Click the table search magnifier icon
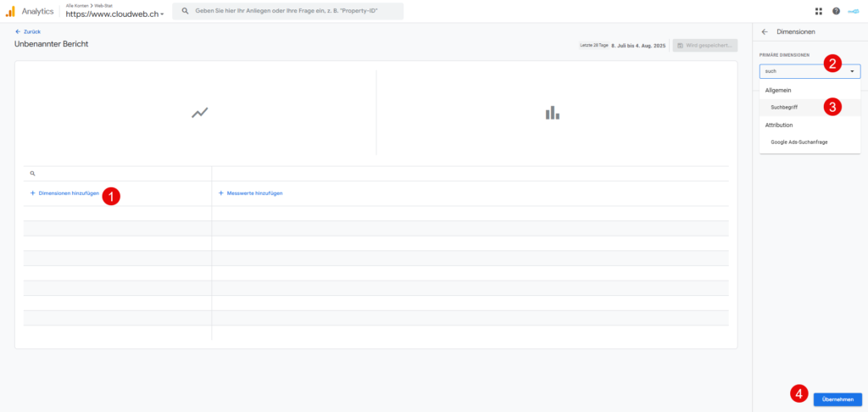The height and width of the screenshot is (412, 868). pyautogui.click(x=32, y=173)
